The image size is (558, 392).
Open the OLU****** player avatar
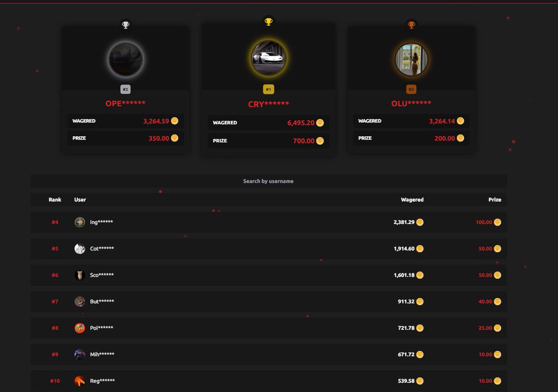tap(411, 59)
